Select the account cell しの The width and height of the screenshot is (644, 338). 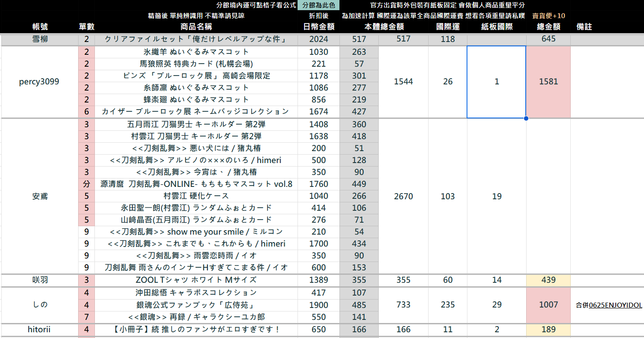[x=40, y=305]
